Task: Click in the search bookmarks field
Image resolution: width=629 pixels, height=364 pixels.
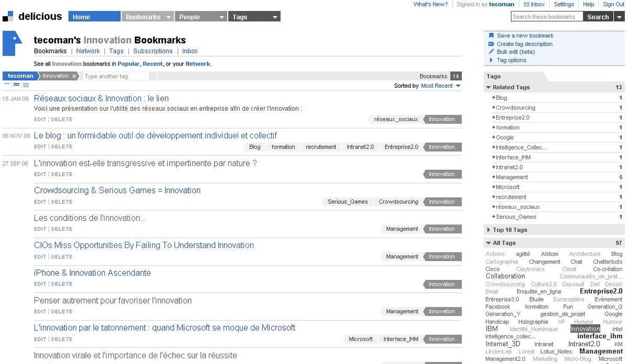Action: (x=547, y=16)
